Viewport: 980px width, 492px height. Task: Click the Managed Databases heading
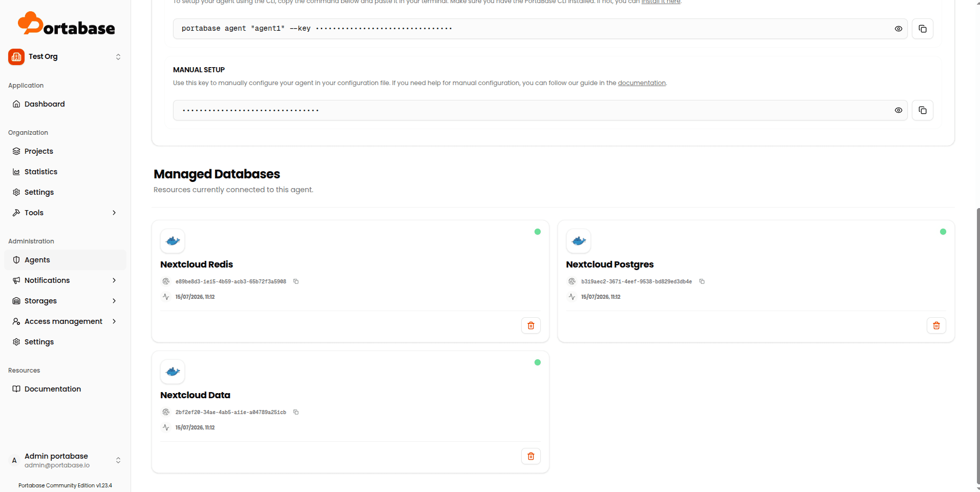point(217,174)
